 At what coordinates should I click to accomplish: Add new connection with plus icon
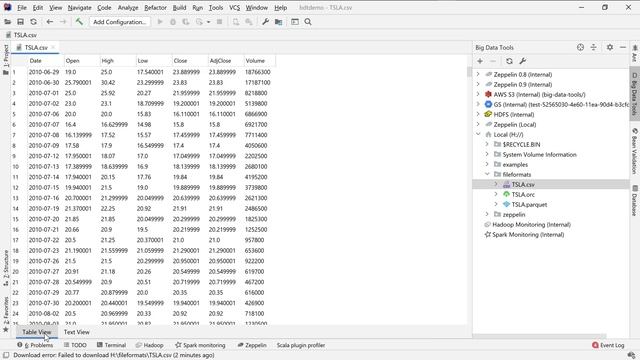click(480, 61)
